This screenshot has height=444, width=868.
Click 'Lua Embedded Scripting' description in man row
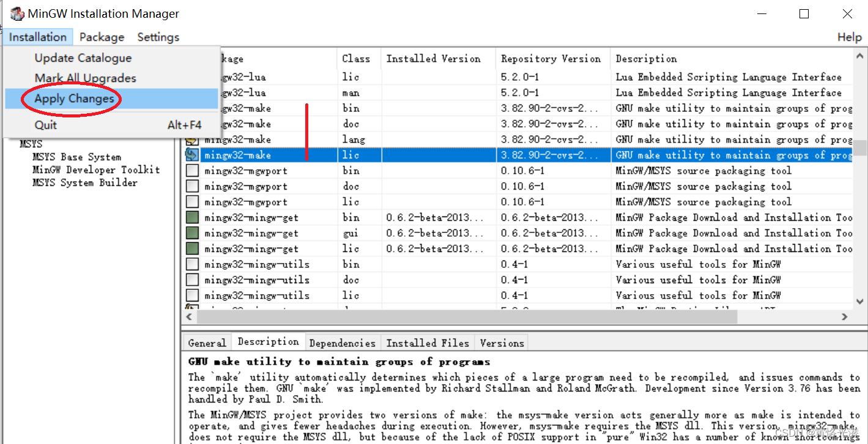click(x=729, y=93)
